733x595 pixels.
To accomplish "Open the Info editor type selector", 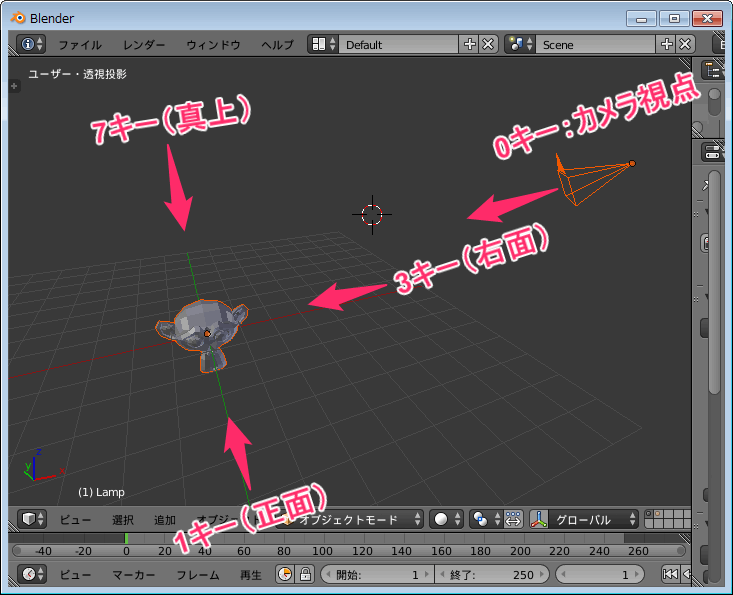I will coord(31,44).
